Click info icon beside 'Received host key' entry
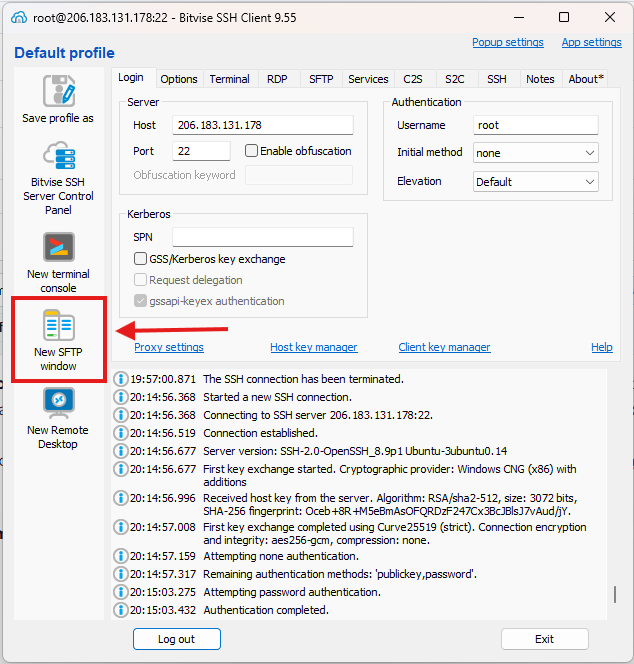This screenshot has height=664, width=634. pos(121,498)
